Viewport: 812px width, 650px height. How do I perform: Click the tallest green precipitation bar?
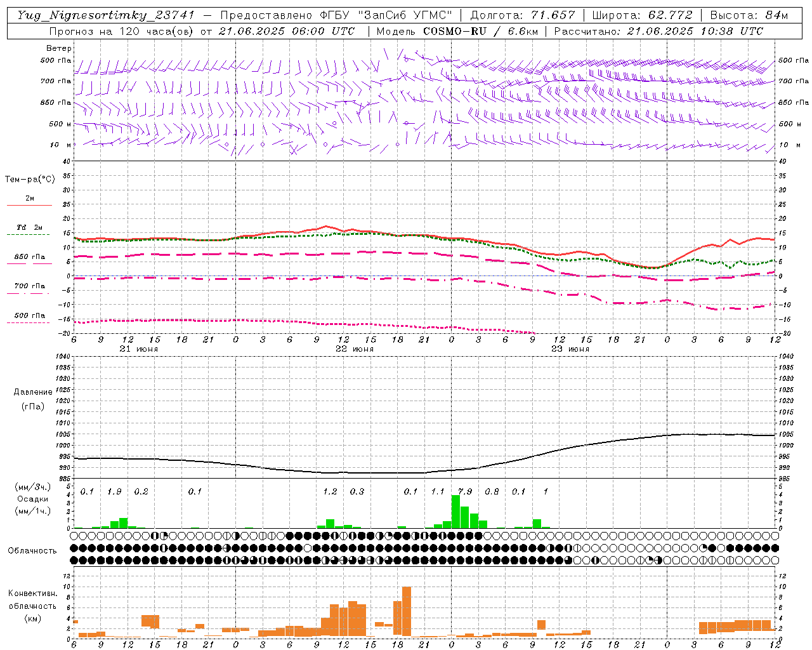(455, 512)
